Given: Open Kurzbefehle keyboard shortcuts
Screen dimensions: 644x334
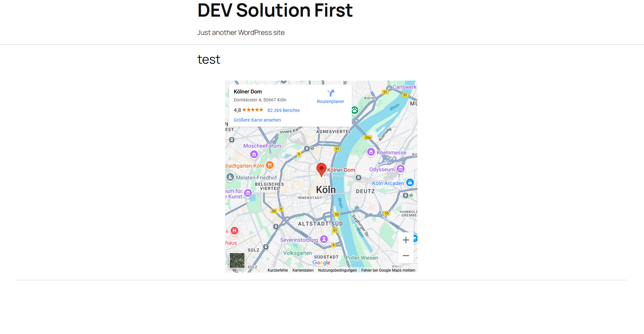Looking at the screenshot, I should pyautogui.click(x=277, y=270).
